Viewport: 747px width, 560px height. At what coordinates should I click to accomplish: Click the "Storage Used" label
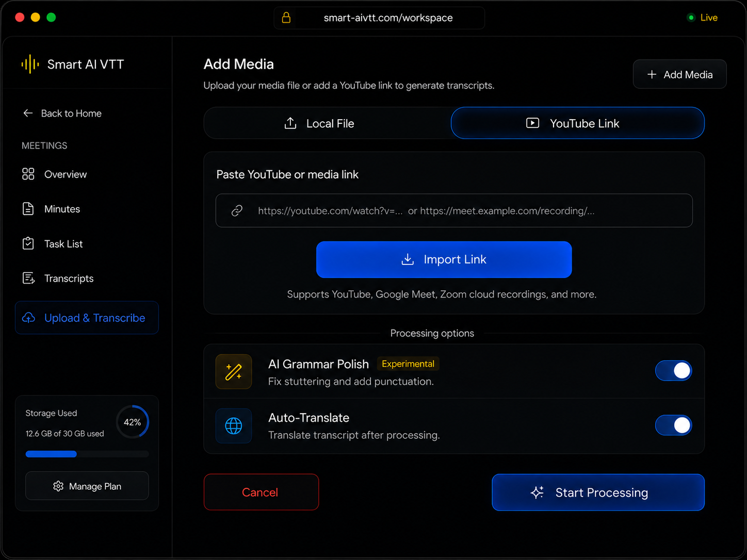pyautogui.click(x=51, y=413)
